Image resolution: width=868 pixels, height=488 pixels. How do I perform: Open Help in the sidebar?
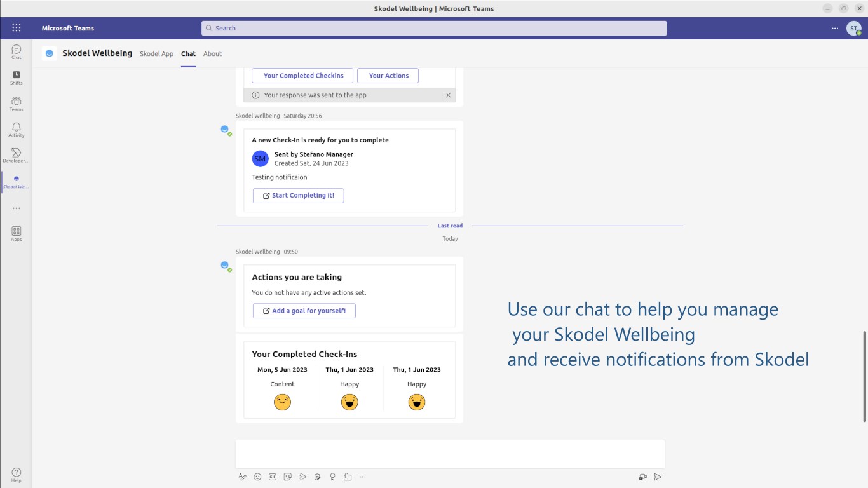coord(17,475)
